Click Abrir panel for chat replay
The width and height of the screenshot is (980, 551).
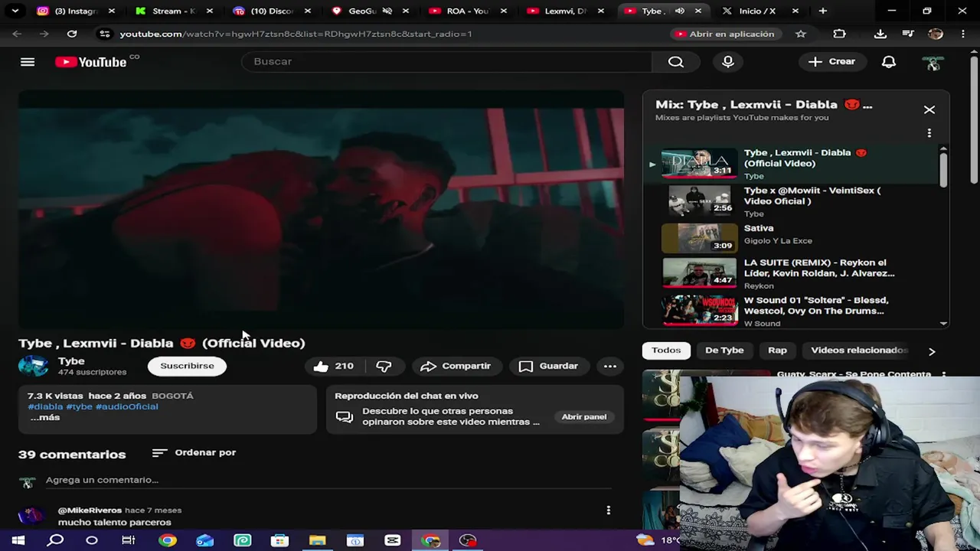(584, 417)
